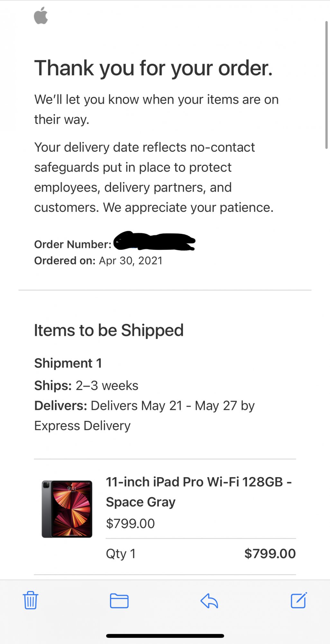Click the vertical scrollbar on right edge
The image size is (330, 644).
pos(326,84)
